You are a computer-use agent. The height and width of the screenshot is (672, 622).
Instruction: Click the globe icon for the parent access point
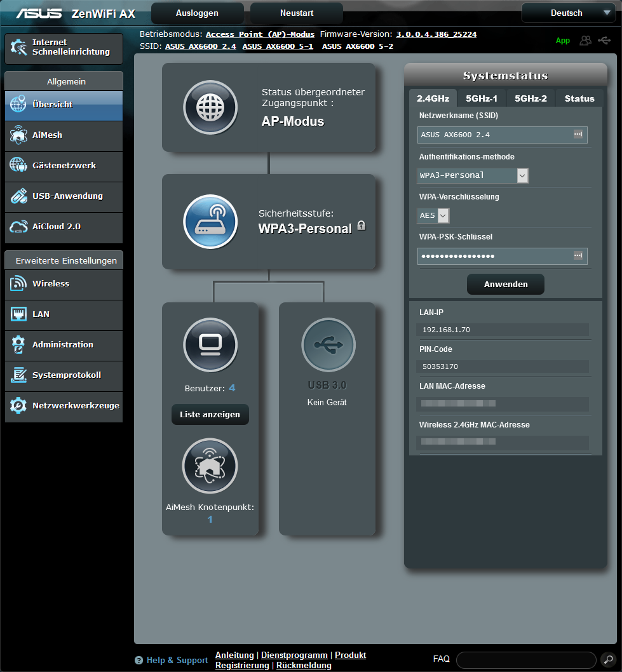pos(210,107)
